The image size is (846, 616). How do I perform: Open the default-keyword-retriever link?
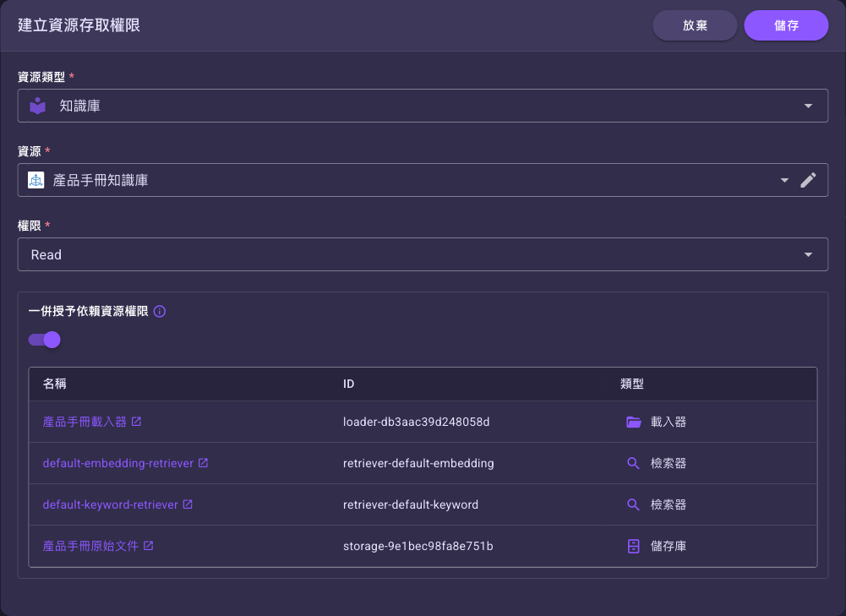click(x=110, y=504)
